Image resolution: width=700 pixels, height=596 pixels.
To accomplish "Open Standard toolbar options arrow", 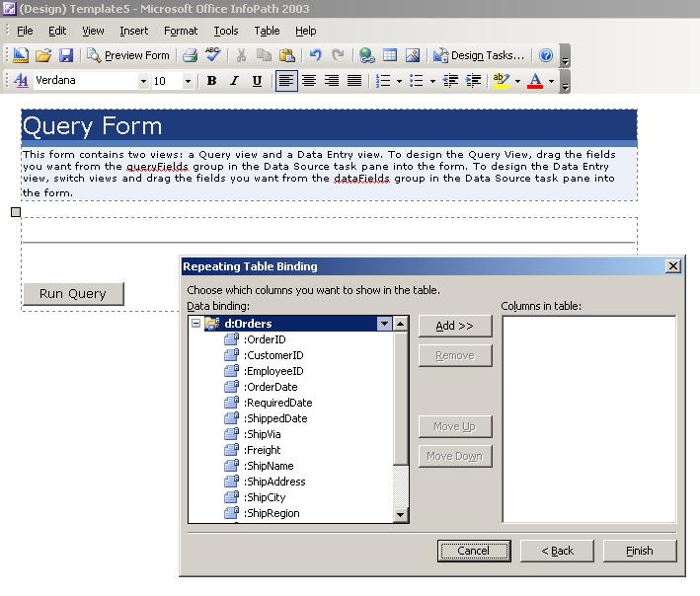I will (x=565, y=56).
